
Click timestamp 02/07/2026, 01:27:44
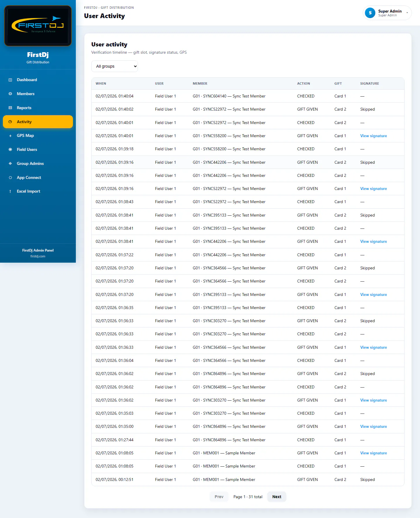pyautogui.click(x=114, y=440)
